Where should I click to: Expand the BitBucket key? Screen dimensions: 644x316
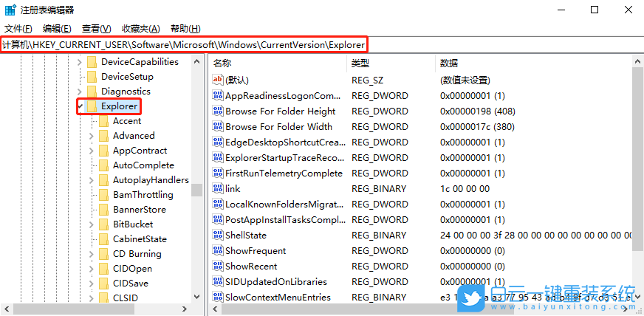coord(91,224)
